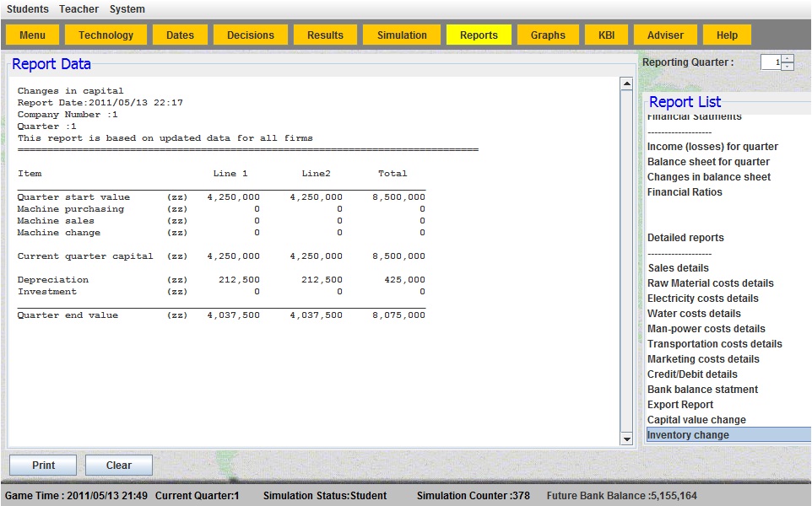Go to the Graphs section
The width and height of the screenshot is (812, 506).
(548, 35)
